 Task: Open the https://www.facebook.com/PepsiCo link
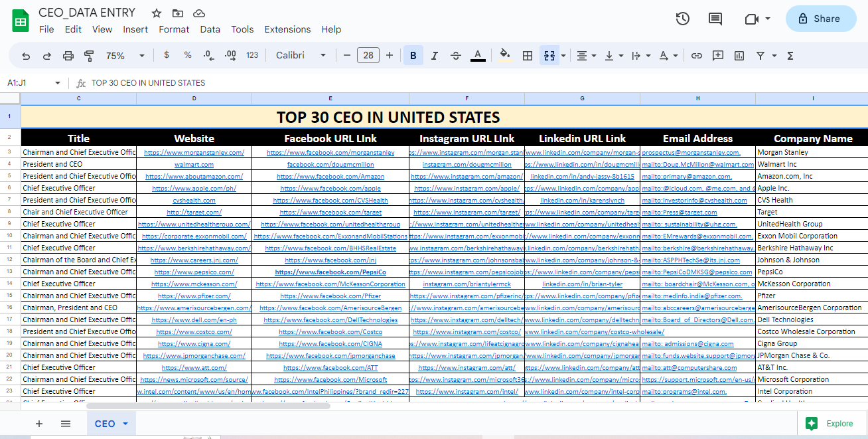click(x=330, y=272)
